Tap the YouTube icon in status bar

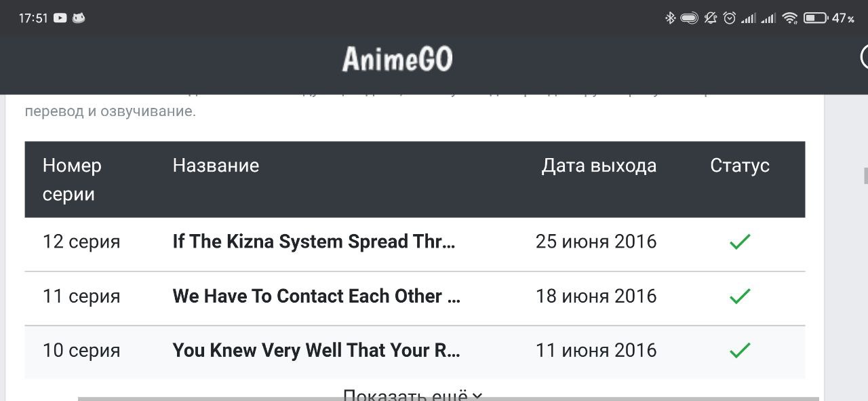[x=60, y=18]
